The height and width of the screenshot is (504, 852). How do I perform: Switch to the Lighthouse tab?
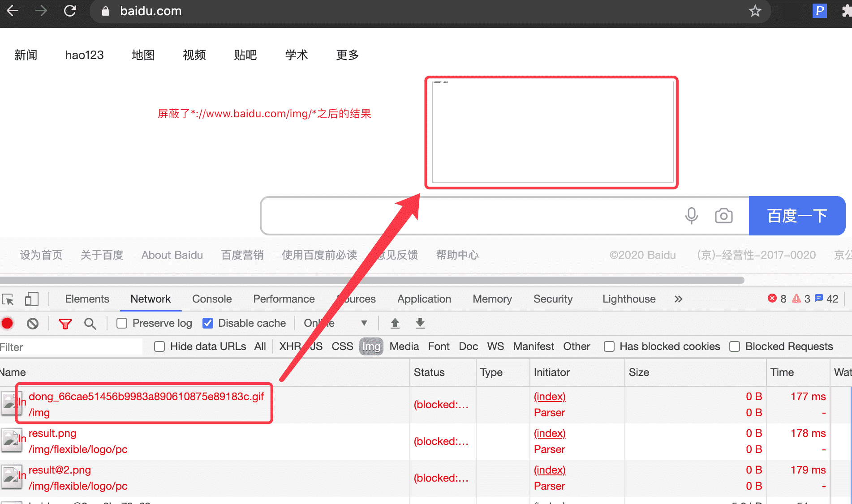pos(628,299)
